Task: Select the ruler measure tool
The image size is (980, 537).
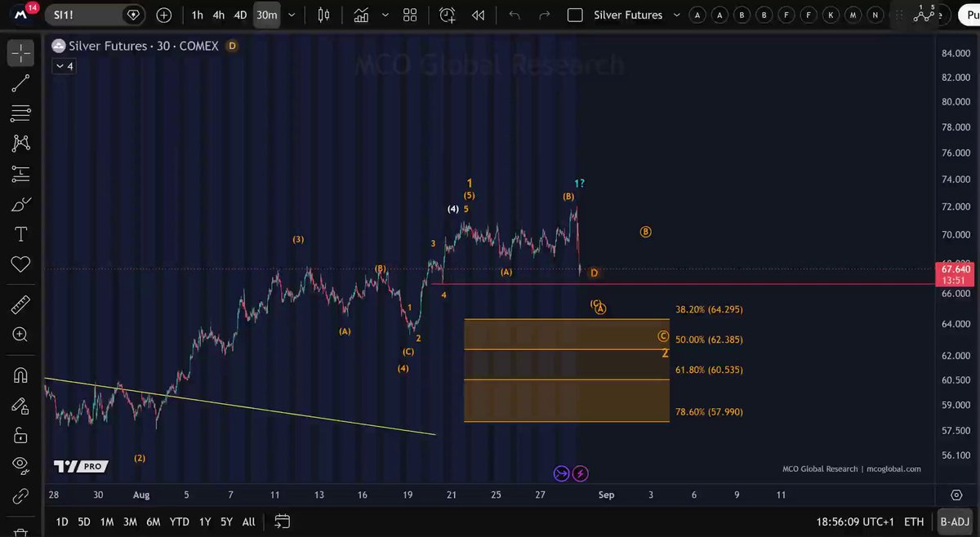Action: [x=20, y=305]
